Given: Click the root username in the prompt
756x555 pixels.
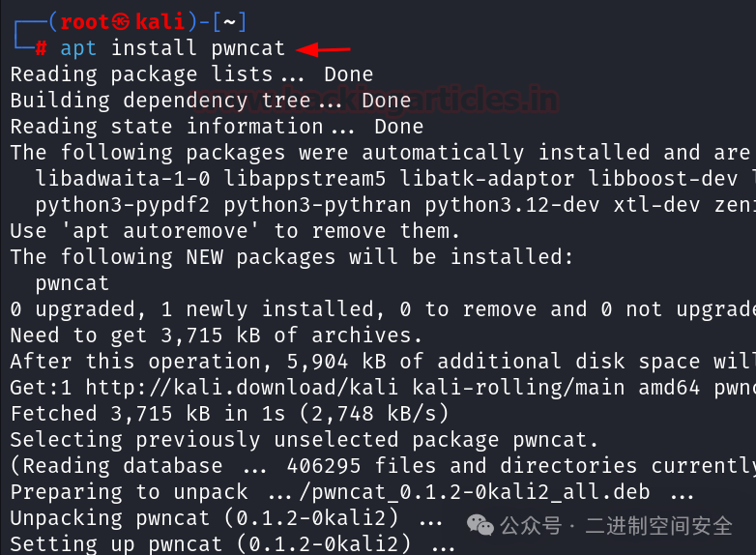Looking at the screenshot, I should 85,21.
